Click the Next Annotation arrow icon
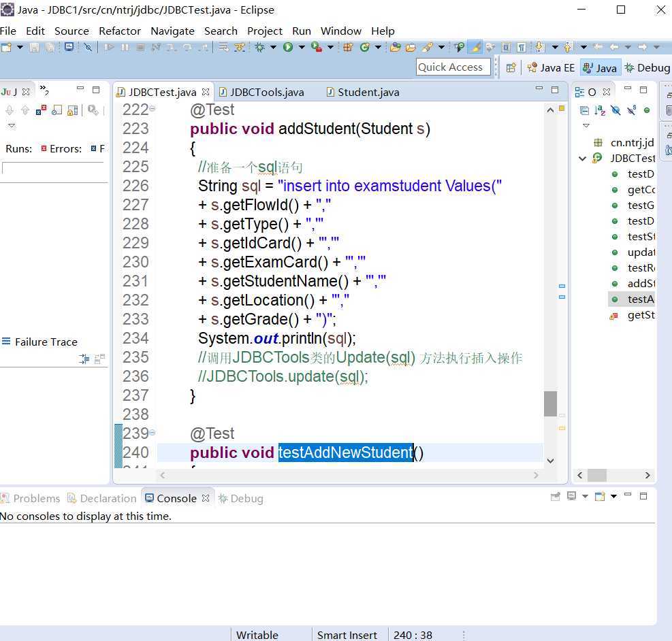The height and width of the screenshot is (641, 672). (539, 47)
